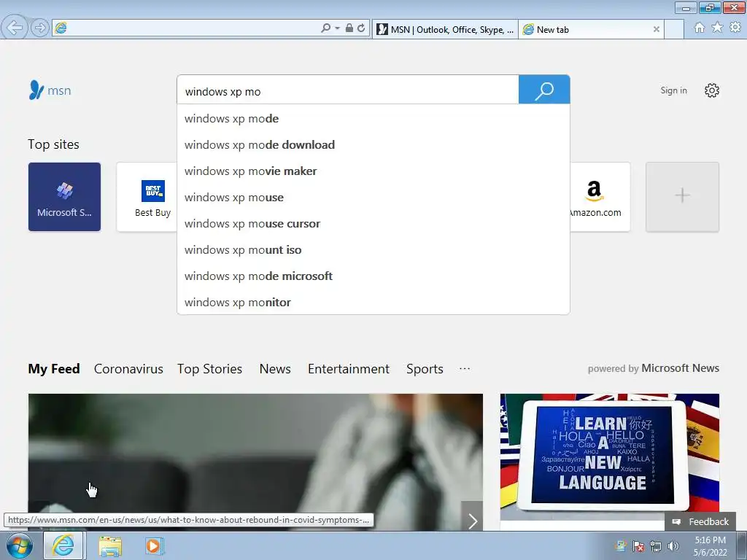Switch to the MSN Outlook Office Skype tab
Screen dimensions: 747x560
(445, 29)
